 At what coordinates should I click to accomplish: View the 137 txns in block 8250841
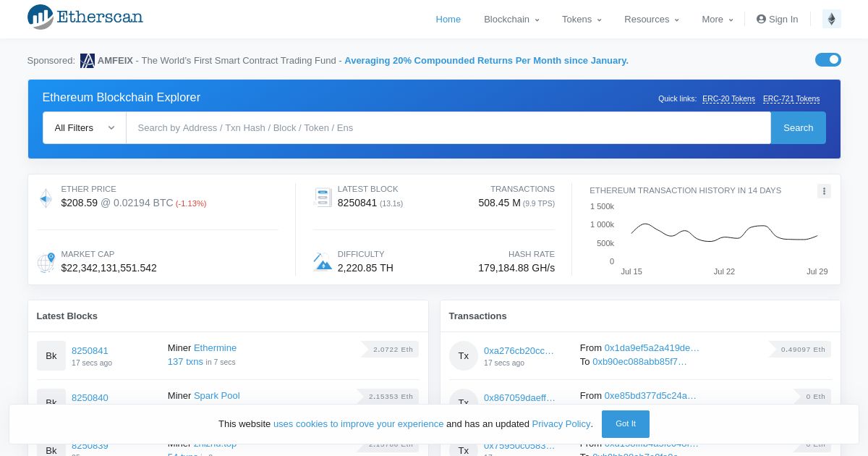click(x=185, y=361)
